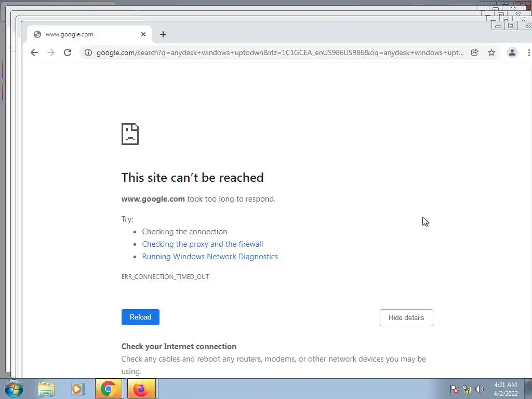Viewport: 532px width, 399px height.
Task: Switch to Firefox in the taskbar
Action: [141, 389]
